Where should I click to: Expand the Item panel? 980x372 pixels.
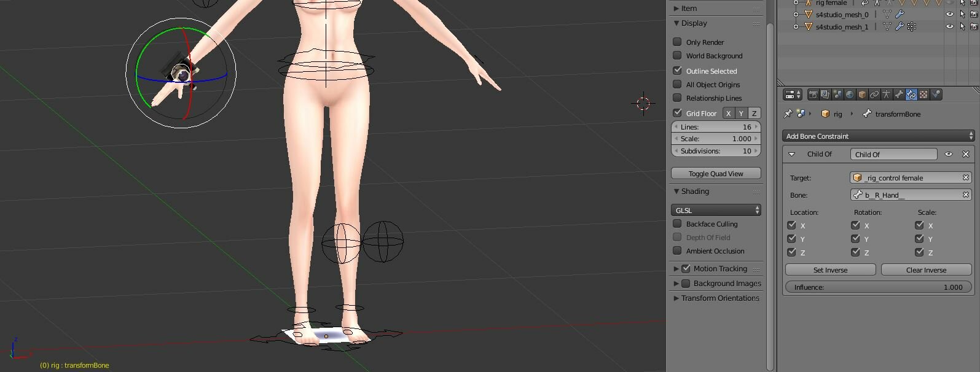676,9
